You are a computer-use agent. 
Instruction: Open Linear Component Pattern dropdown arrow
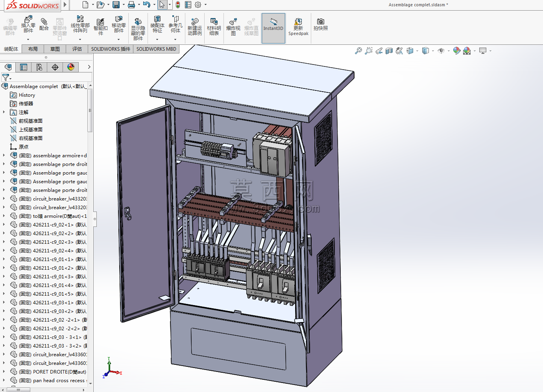pyautogui.click(x=80, y=39)
